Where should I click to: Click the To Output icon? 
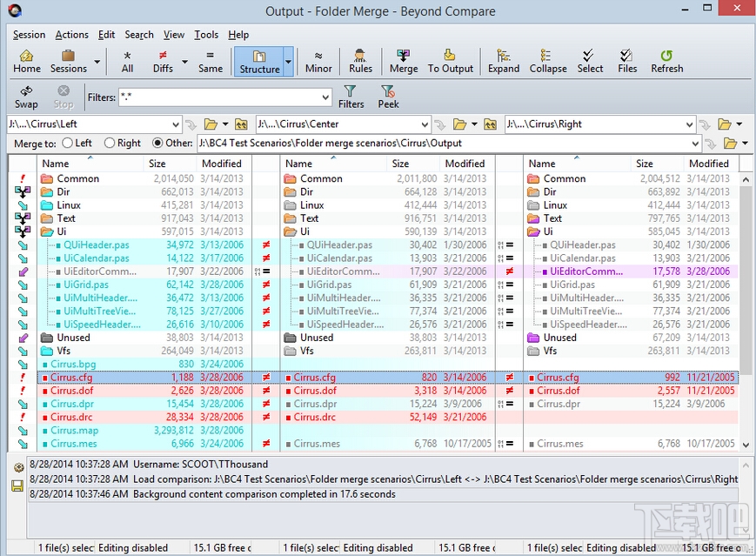tap(451, 61)
